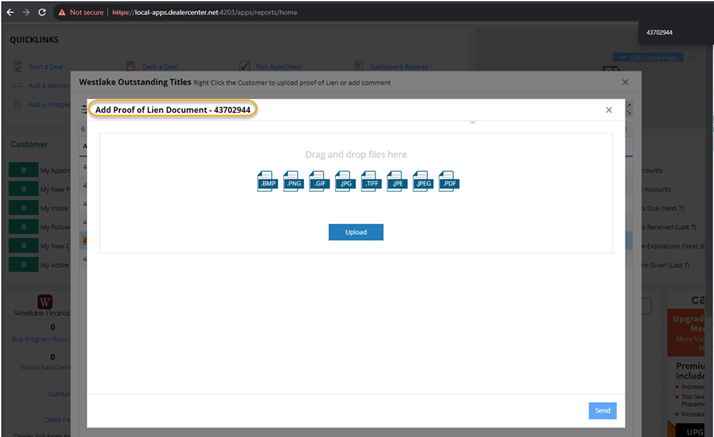Click the .JPEG file type icon

coord(423,182)
